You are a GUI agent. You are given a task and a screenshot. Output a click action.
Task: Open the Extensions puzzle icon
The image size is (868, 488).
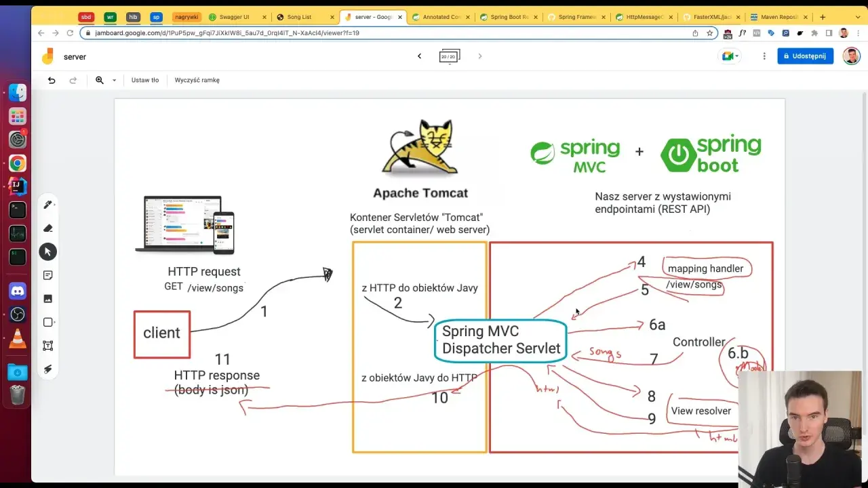pos(814,33)
